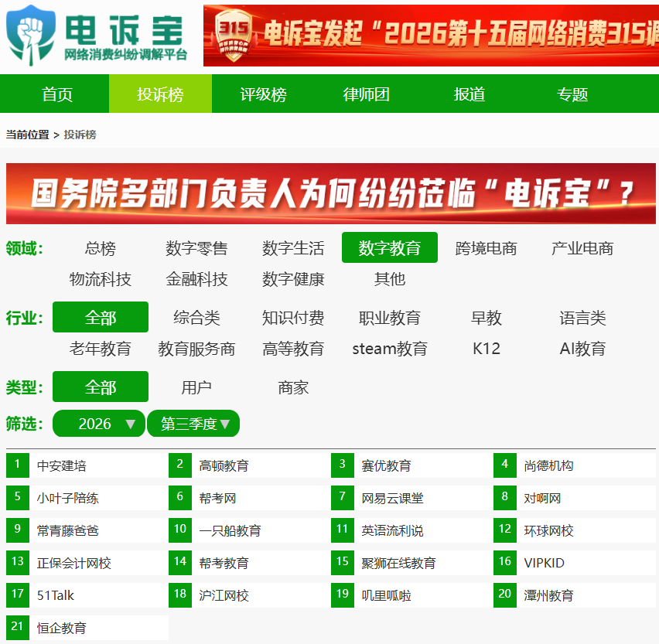Select the 总榜 domain filter
Viewport: 659px width, 644px height.
(x=100, y=248)
